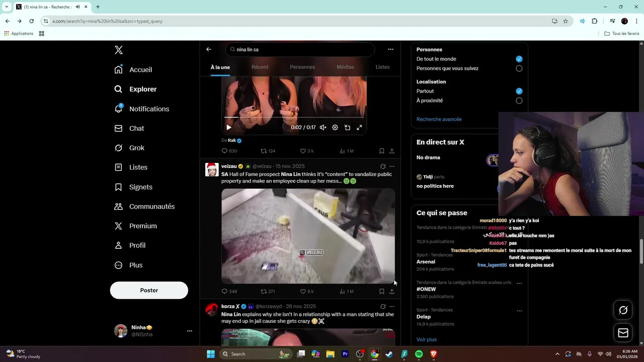Unmute the video volume icon
This screenshot has height=362, width=644.
(x=323, y=128)
